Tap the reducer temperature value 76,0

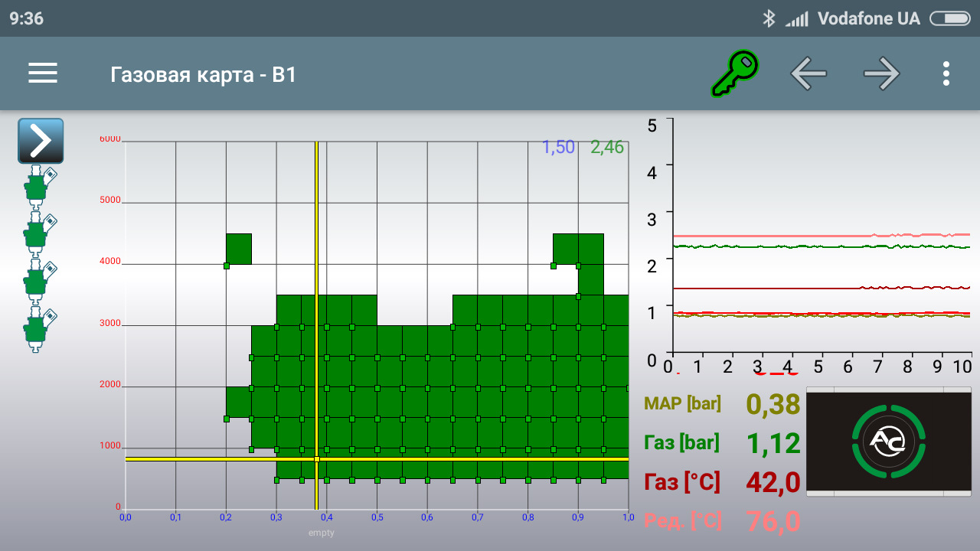[x=773, y=521]
